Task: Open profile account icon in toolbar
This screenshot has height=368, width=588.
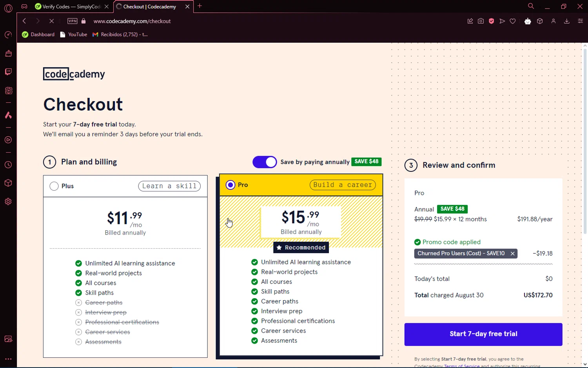Action: 554,21
